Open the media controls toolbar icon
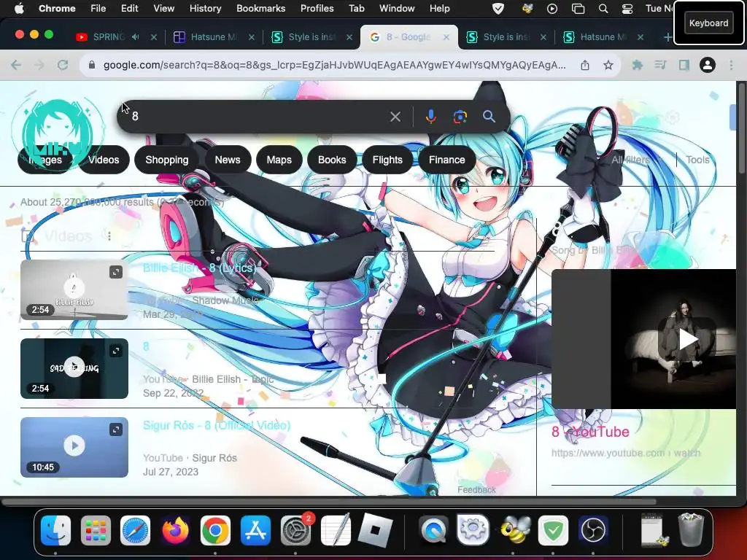This screenshot has width=747, height=560. click(x=660, y=65)
